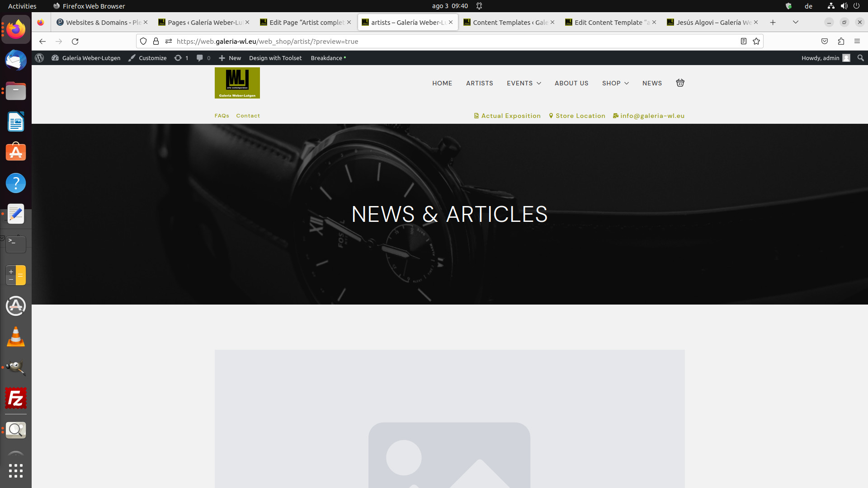This screenshot has width=868, height=488.
Task: Show all applications grid
Action: [16, 470]
